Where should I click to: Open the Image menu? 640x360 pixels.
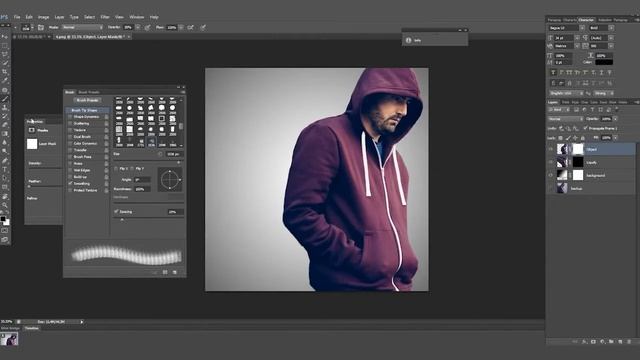pos(44,17)
